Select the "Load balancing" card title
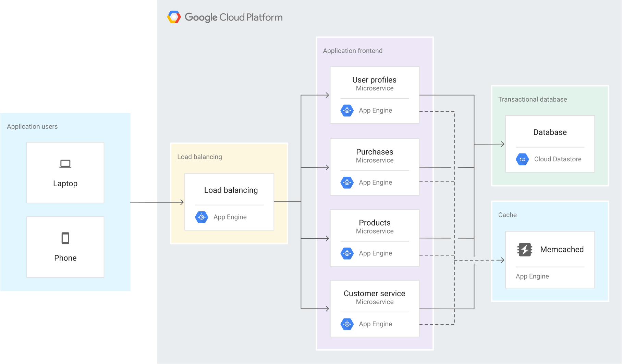This screenshot has height=364, width=622. (x=231, y=190)
